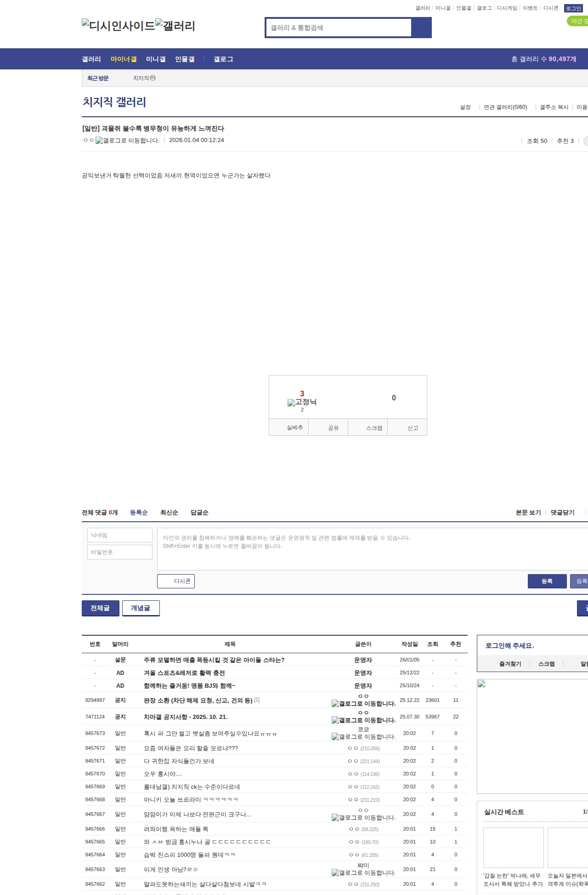Viewport: 588px width, 895px height.
Task: Switch to the 개념글 tab
Action: pos(141,608)
